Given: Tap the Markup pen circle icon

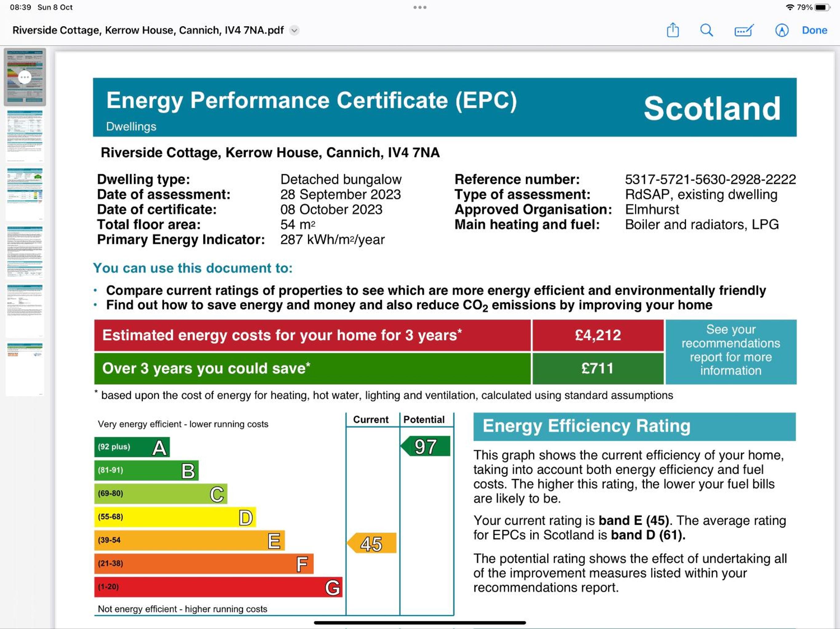Looking at the screenshot, I should point(782,30).
